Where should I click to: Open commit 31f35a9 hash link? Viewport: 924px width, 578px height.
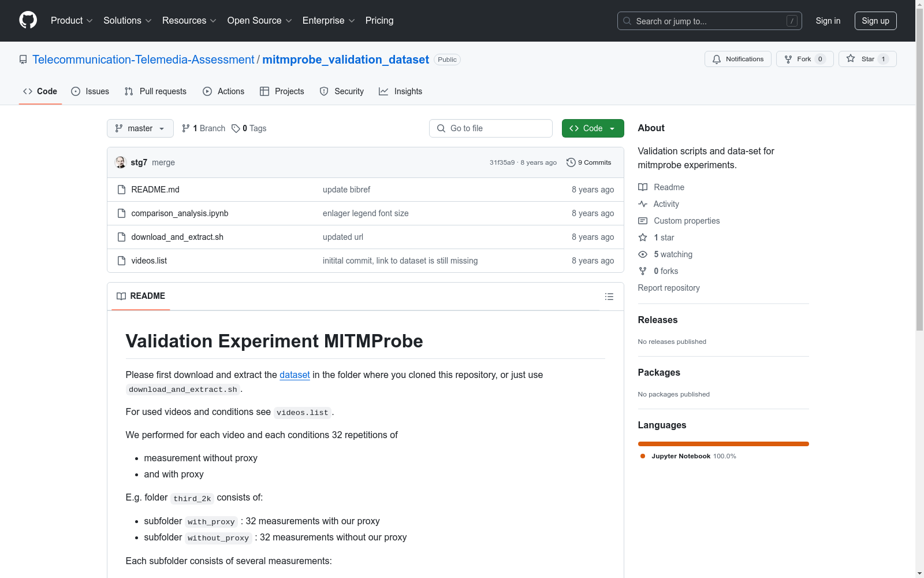[x=502, y=162]
